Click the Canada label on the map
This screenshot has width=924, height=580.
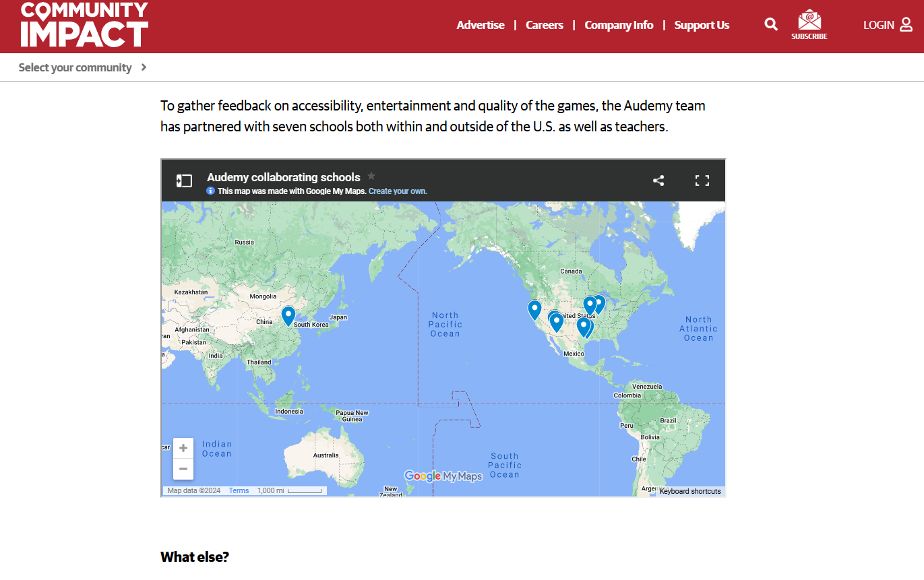point(571,271)
